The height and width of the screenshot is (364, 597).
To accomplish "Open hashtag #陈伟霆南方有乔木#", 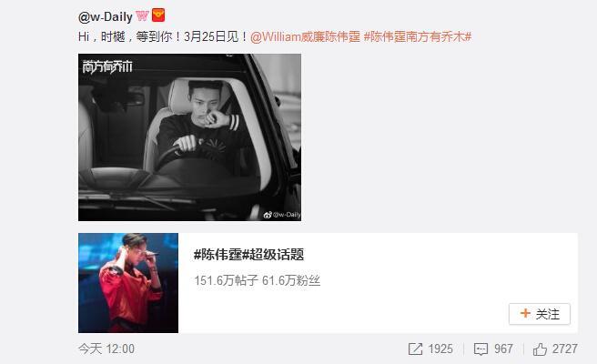I will 418,37.
